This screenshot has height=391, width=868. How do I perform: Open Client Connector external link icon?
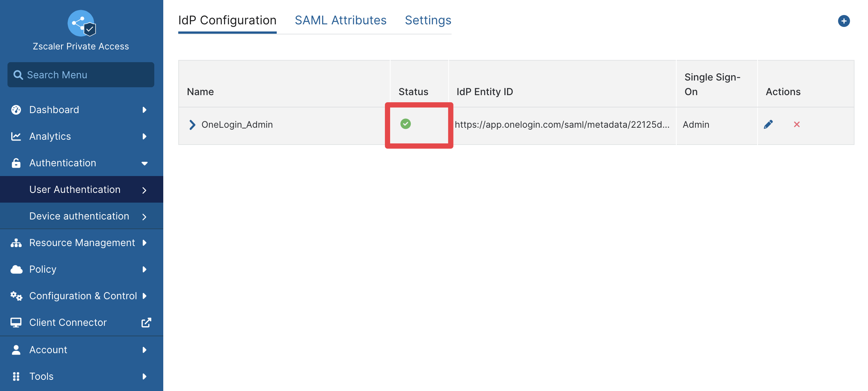coord(146,322)
